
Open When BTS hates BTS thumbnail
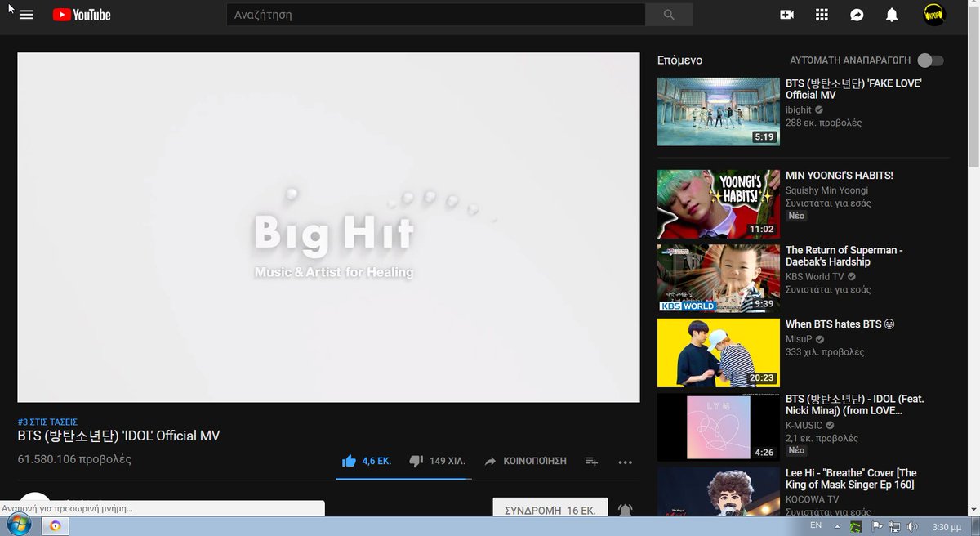tap(719, 353)
